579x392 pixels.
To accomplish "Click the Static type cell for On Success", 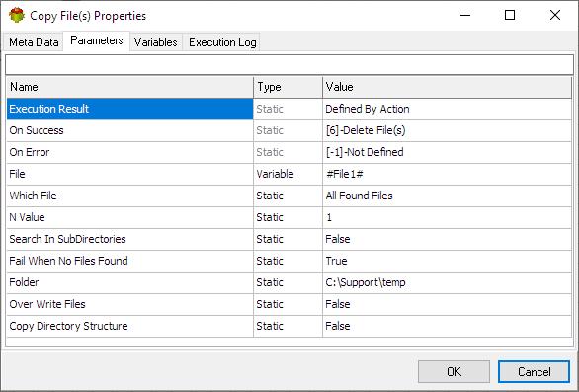I will pyautogui.click(x=289, y=130).
